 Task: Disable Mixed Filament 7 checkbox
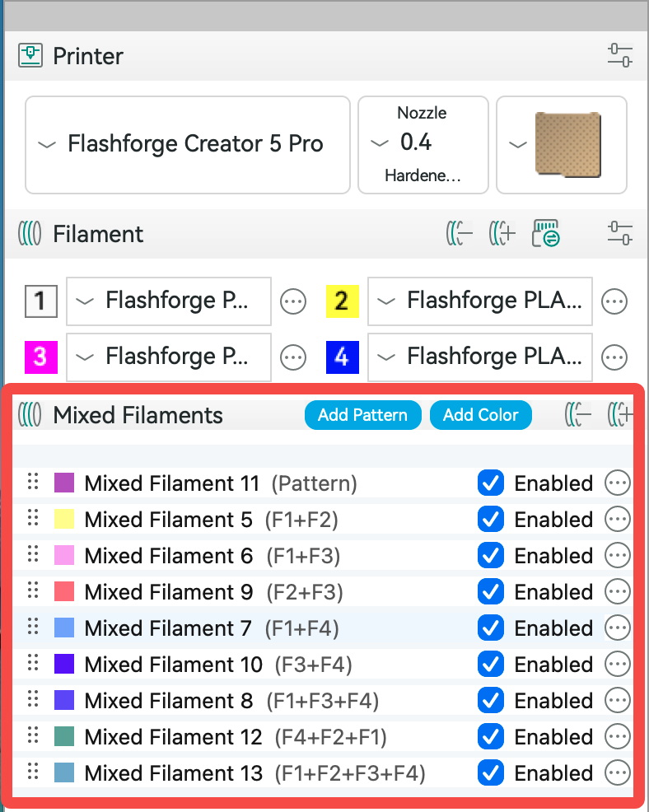click(491, 628)
